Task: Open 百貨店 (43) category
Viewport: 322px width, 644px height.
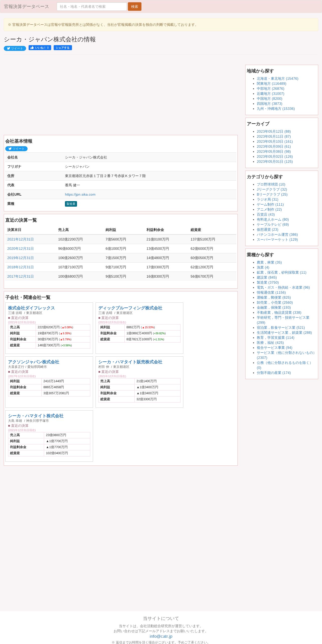Action: 266,214
